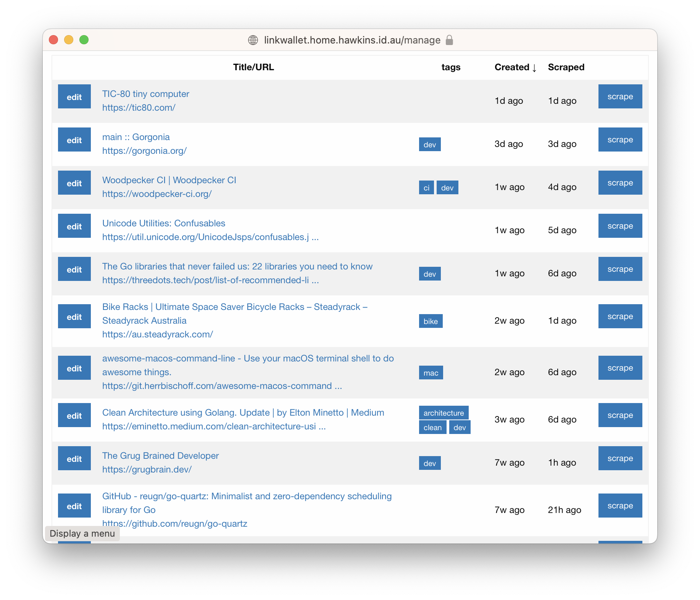Click the Title/URL column header
Screen dimensions: 700x600
pos(253,67)
